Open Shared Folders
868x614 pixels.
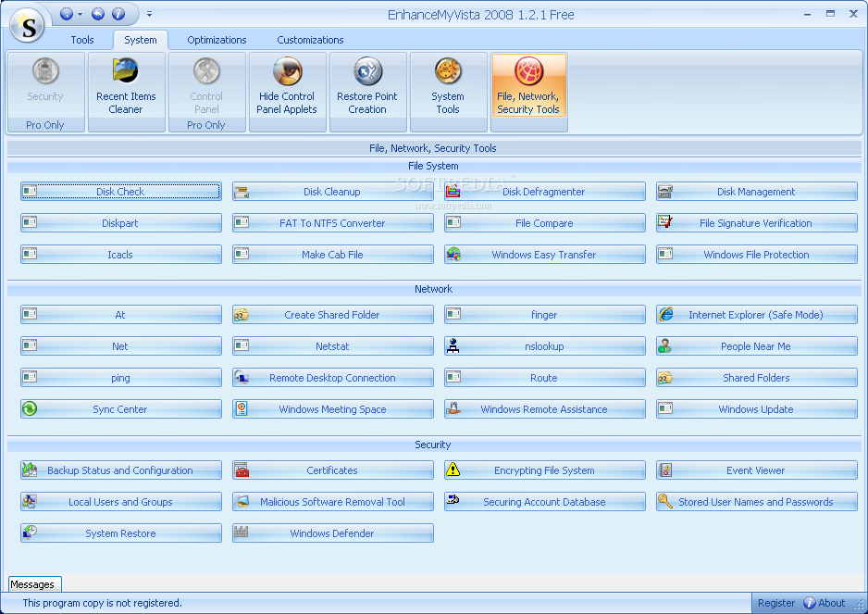[757, 377]
